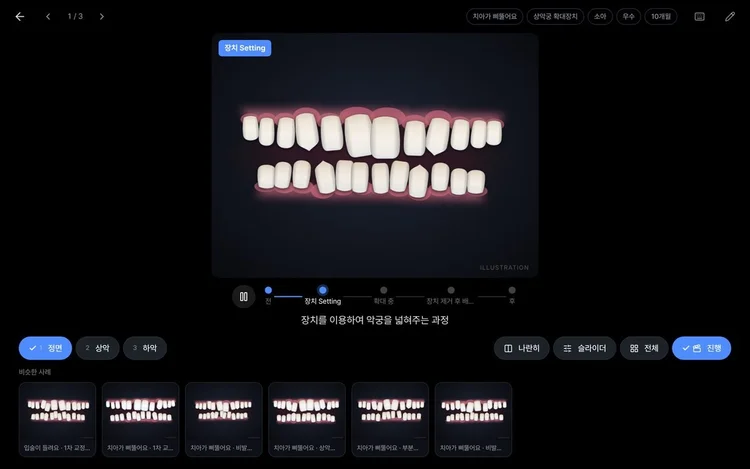The width and height of the screenshot is (750, 469).
Task: Select the 정면 front view tab
Action: pyautogui.click(x=45, y=348)
